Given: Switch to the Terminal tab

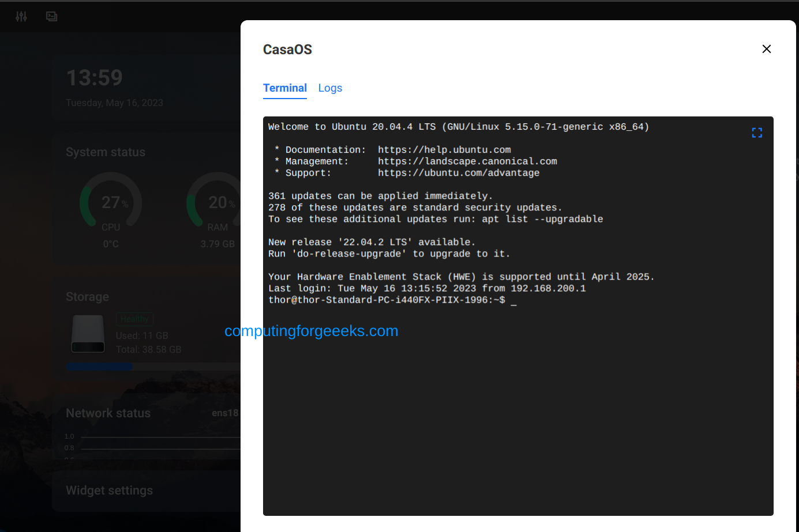Looking at the screenshot, I should tap(285, 88).
